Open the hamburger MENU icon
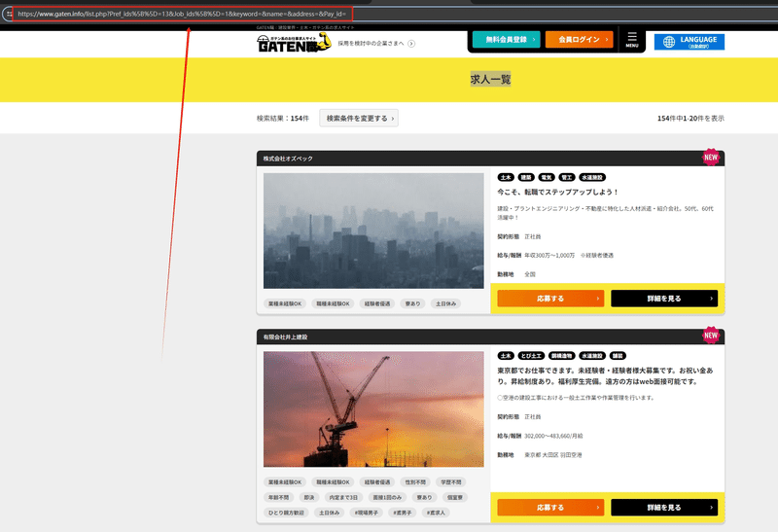Screen dimensions: 778x532 pos(631,39)
